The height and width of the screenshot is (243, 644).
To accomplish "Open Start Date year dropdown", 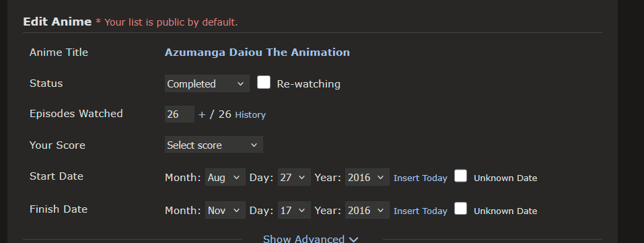I will [x=367, y=177].
